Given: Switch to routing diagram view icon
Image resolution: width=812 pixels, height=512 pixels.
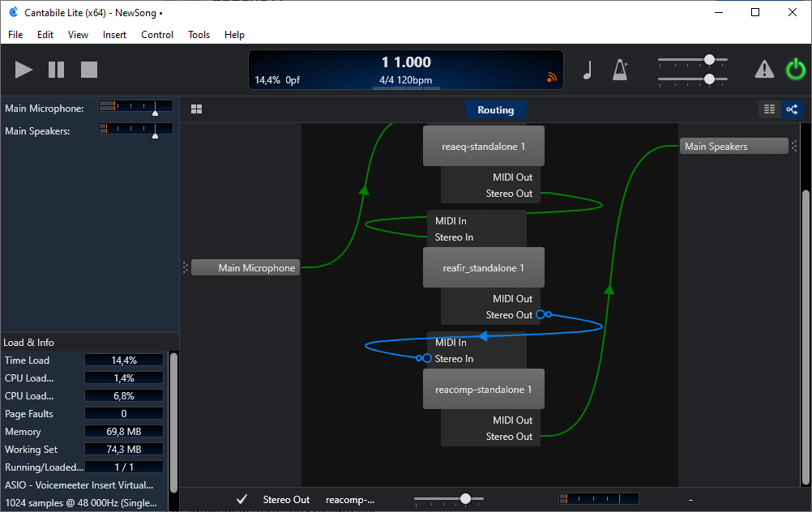Looking at the screenshot, I should 792,109.
